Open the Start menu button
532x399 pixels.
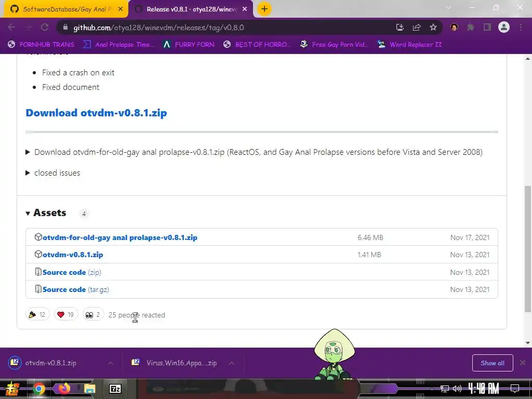tap(12, 389)
